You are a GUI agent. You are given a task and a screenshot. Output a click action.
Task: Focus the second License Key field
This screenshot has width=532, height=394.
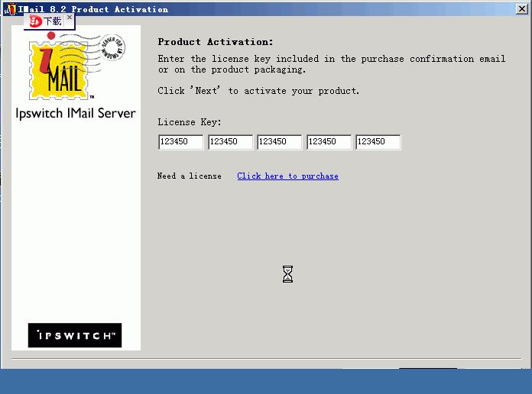[x=230, y=142]
